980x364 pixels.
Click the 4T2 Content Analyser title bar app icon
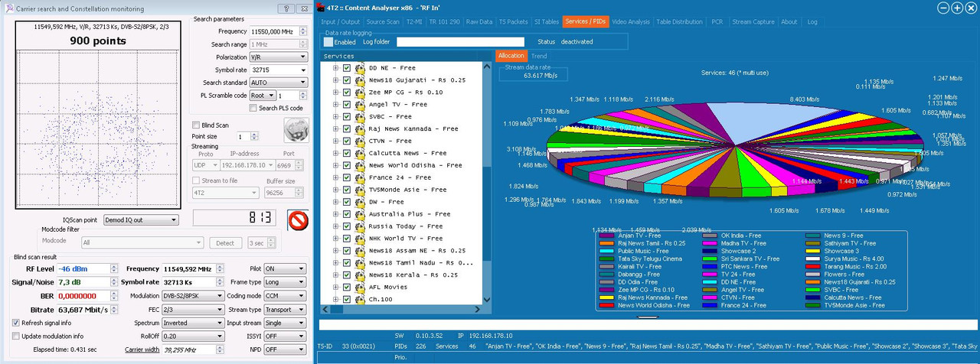[321, 8]
